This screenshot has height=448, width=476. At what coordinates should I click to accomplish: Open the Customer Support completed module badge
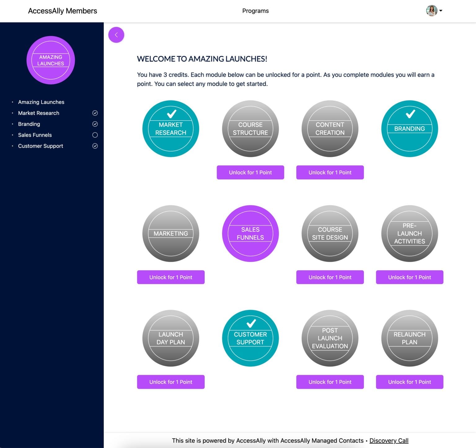(x=250, y=338)
